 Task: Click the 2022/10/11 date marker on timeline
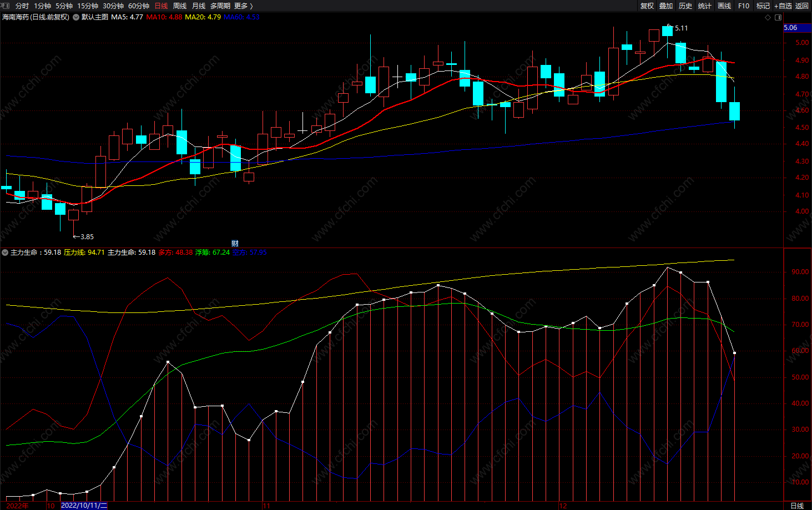point(84,506)
